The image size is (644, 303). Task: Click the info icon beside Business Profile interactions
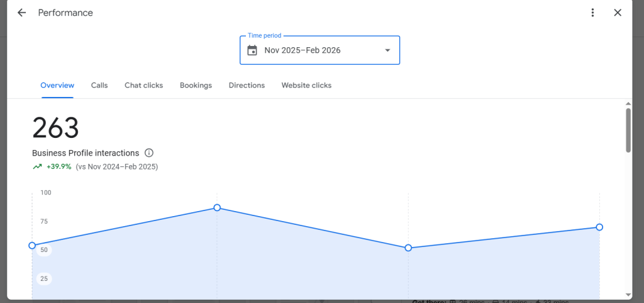[x=149, y=153]
